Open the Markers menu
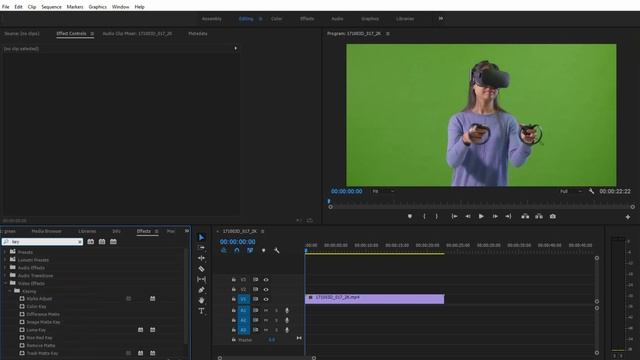This screenshot has height=360, width=640. tap(75, 7)
